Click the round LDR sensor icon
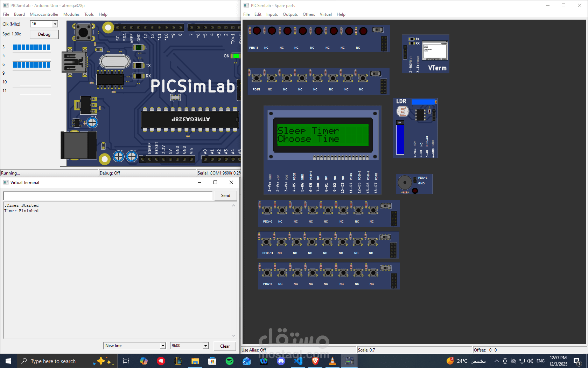The width and height of the screenshot is (588, 368). pos(403,111)
